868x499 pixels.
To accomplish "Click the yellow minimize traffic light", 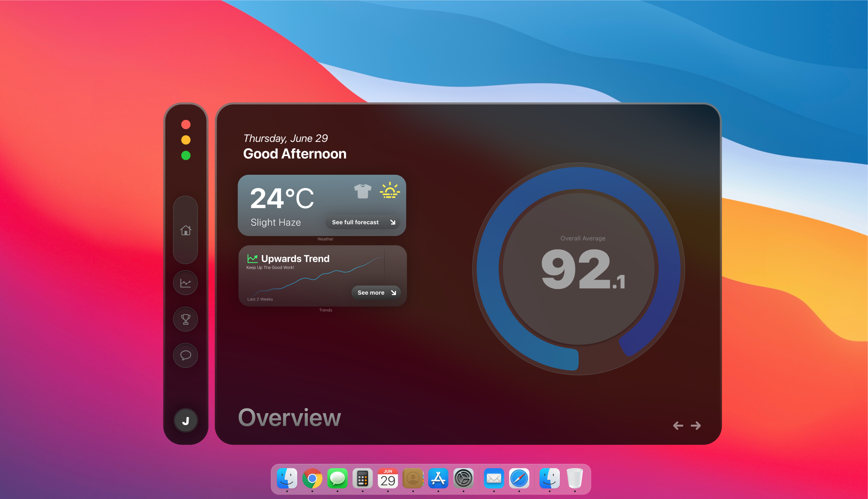I will point(186,140).
